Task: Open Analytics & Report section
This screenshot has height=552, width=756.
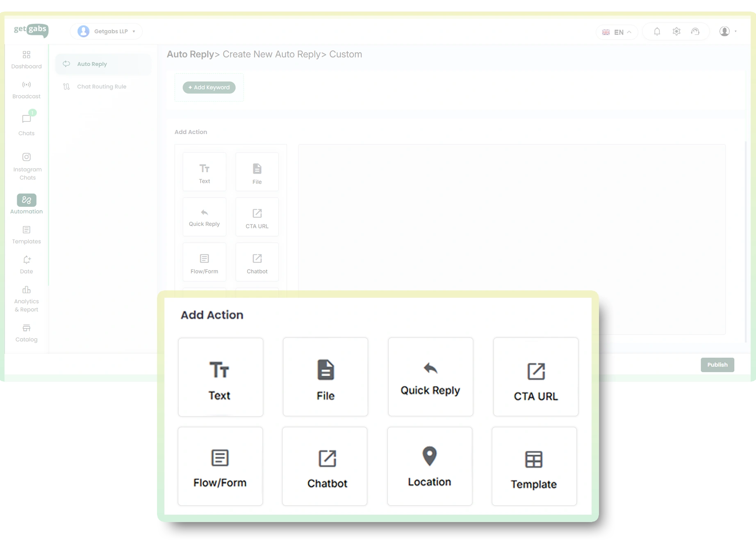Action: click(x=26, y=299)
